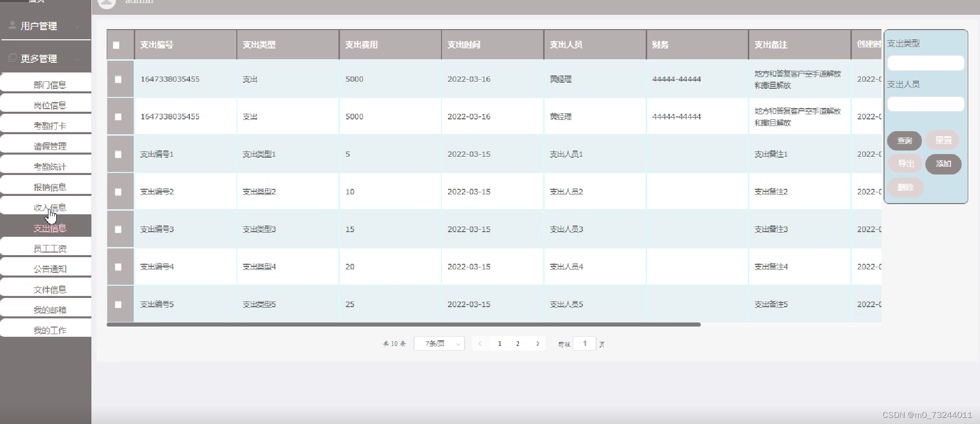
Task: Click the 重置 reset button
Action: pyautogui.click(x=943, y=140)
